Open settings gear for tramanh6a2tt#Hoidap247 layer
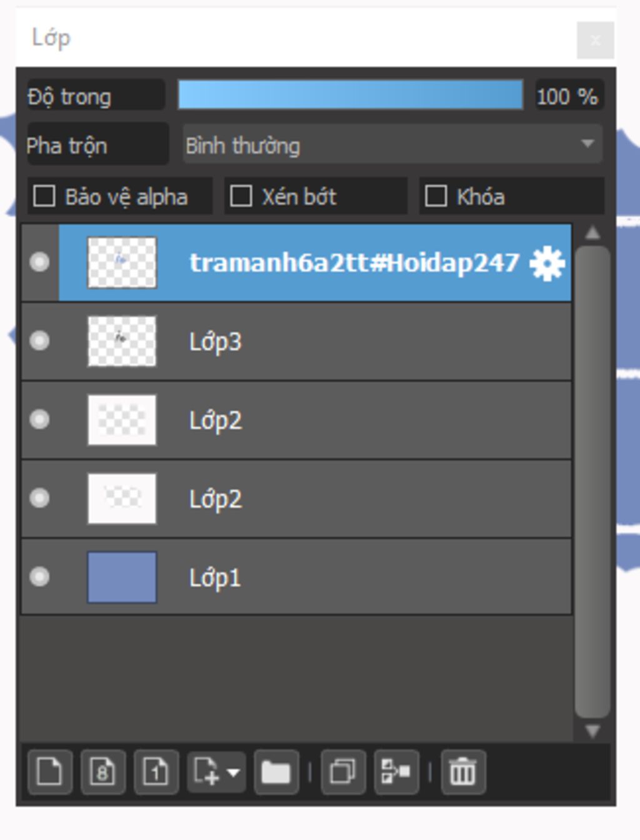 [547, 263]
